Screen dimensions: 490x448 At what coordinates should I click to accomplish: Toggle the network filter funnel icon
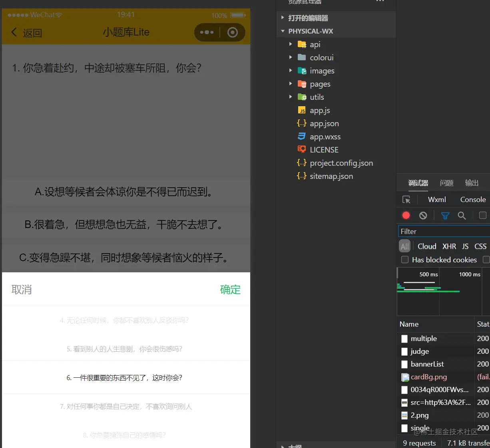[x=445, y=215]
